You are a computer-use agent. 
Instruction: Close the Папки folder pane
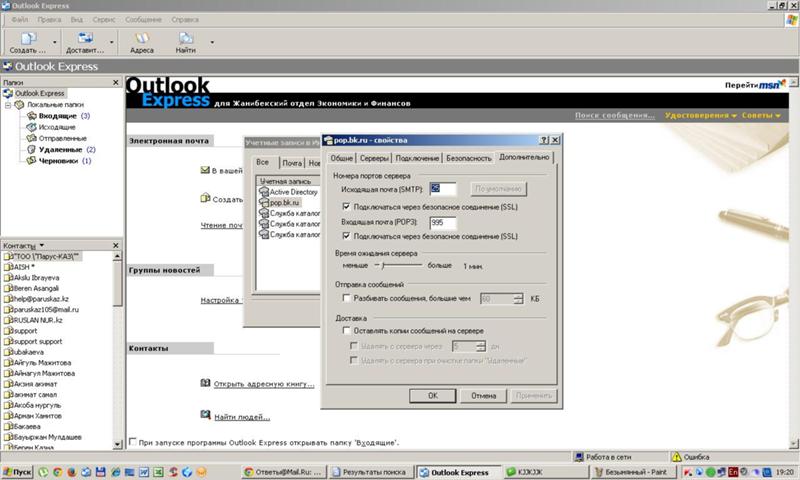pos(116,82)
